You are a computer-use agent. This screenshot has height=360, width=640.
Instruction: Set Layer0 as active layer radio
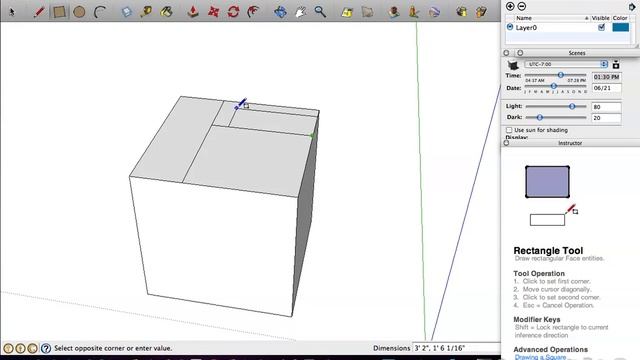509,27
